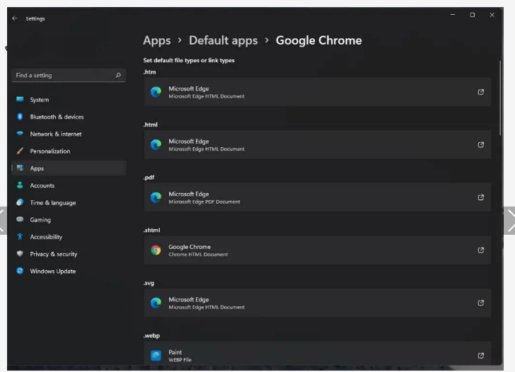This screenshot has width=515, height=372.
Task: Click the Apps sidebar icon
Action: pos(20,168)
